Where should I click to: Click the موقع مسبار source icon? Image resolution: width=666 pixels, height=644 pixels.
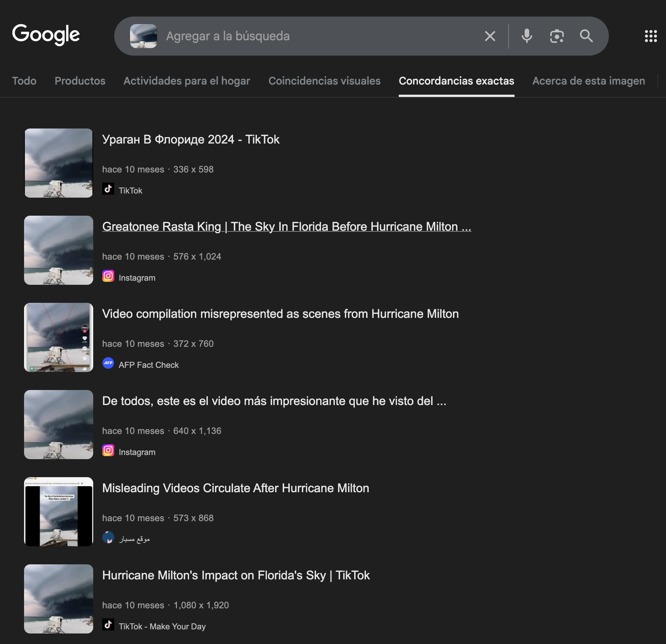click(108, 537)
